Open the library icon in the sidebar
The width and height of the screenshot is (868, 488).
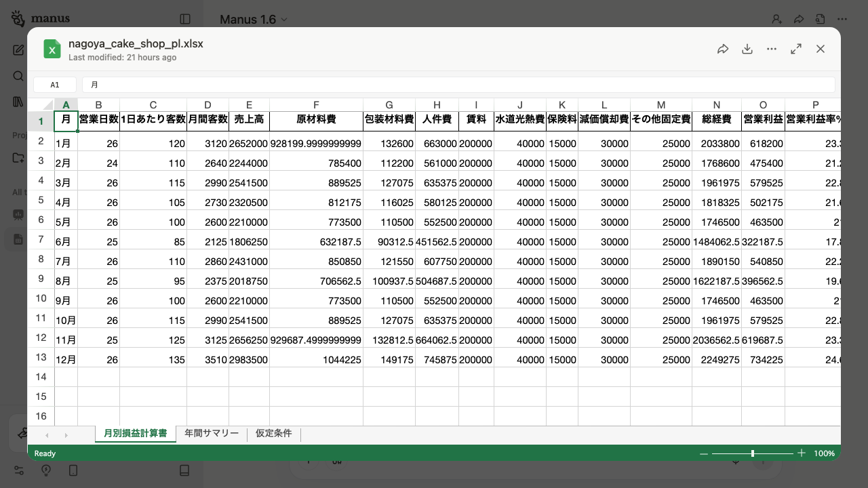tap(18, 102)
